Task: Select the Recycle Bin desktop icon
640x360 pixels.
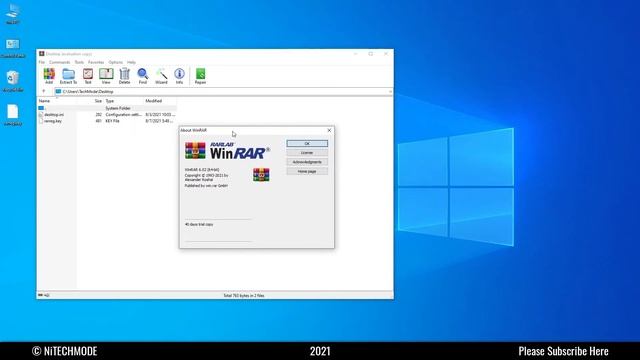Action: pyautogui.click(x=13, y=81)
